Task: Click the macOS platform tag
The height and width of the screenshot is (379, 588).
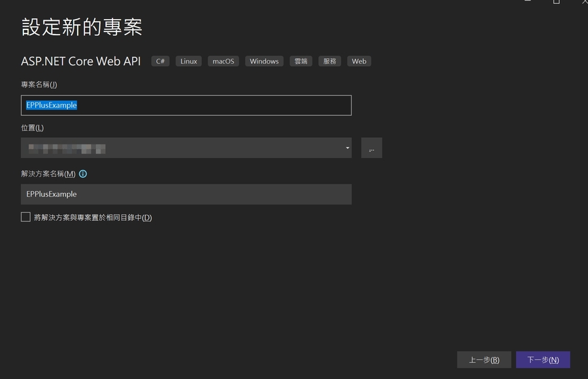Action: point(223,61)
